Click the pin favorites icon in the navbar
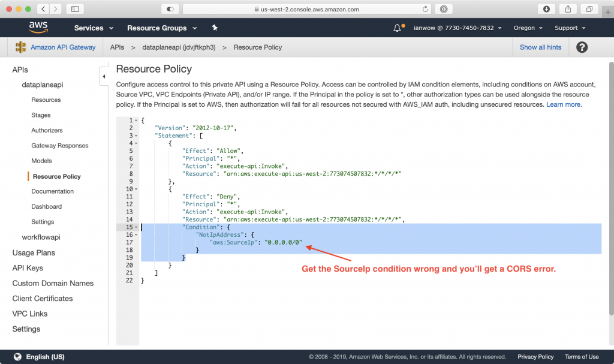 pyautogui.click(x=214, y=28)
